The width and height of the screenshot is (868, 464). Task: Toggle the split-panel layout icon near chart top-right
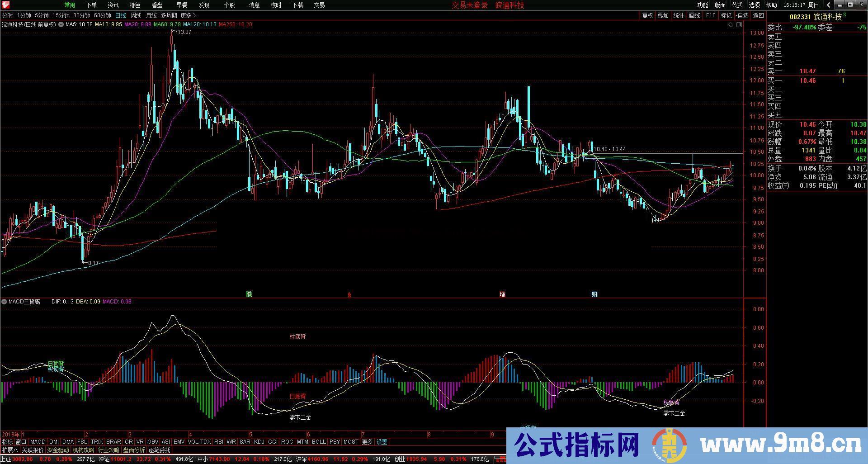tap(739, 24)
